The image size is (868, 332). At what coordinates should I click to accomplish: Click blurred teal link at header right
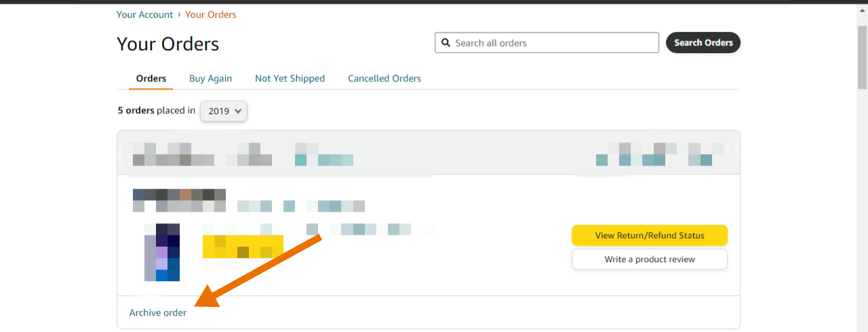(x=654, y=160)
